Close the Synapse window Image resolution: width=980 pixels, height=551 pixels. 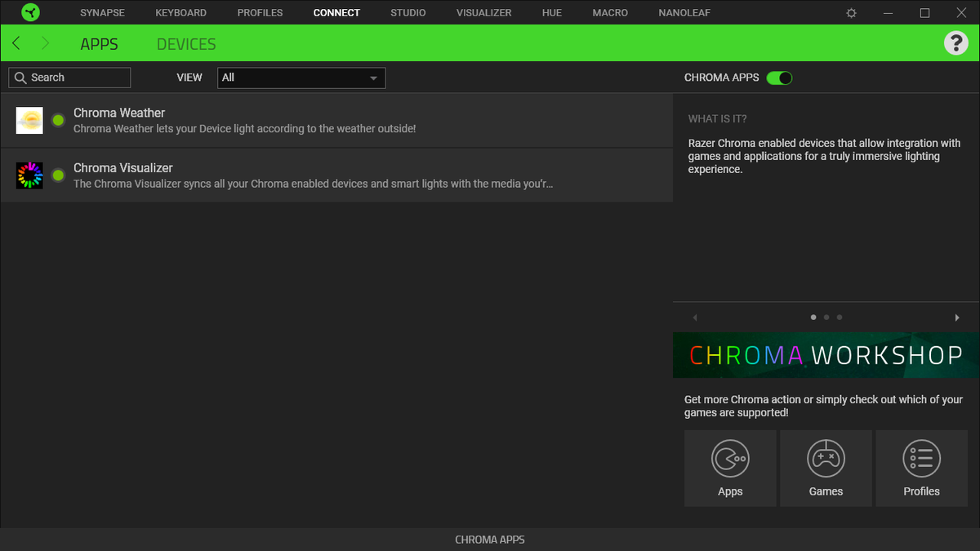[961, 13]
